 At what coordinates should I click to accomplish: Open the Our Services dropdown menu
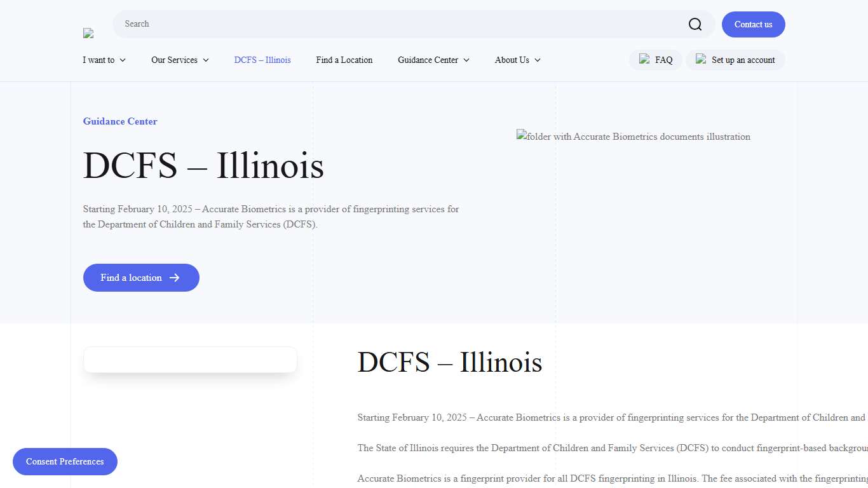(x=180, y=60)
